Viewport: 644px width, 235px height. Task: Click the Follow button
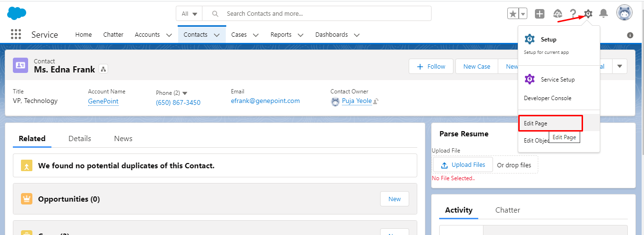coord(431,66)
